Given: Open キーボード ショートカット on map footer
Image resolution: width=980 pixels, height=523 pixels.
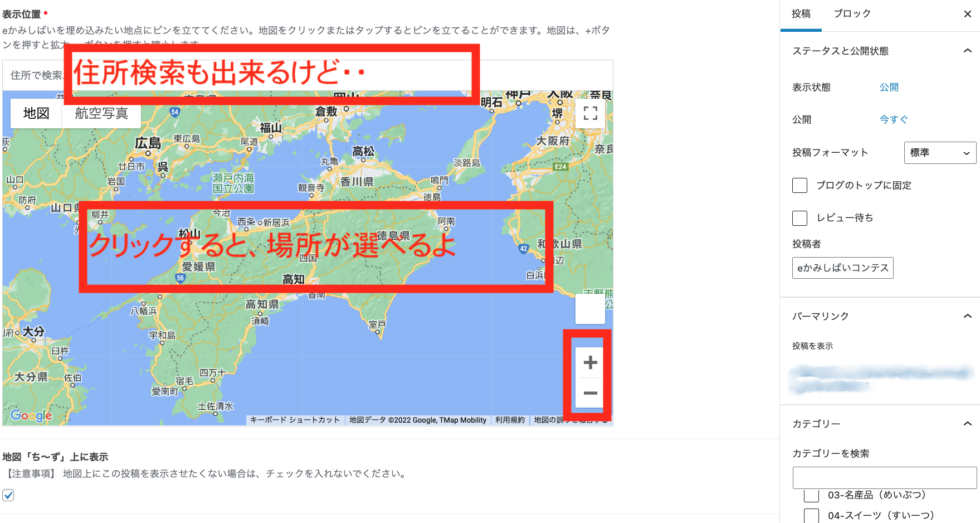Looking at the screenshot, I should point(295,420).
